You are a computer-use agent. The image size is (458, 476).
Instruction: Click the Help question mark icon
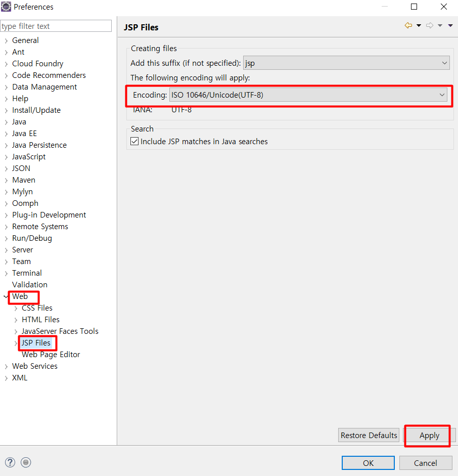click(10, 462)
